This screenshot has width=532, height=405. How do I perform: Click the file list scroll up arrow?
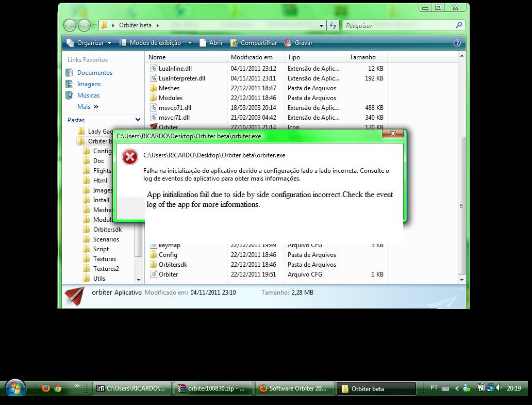pyautogui.click(x=461, y=55)
